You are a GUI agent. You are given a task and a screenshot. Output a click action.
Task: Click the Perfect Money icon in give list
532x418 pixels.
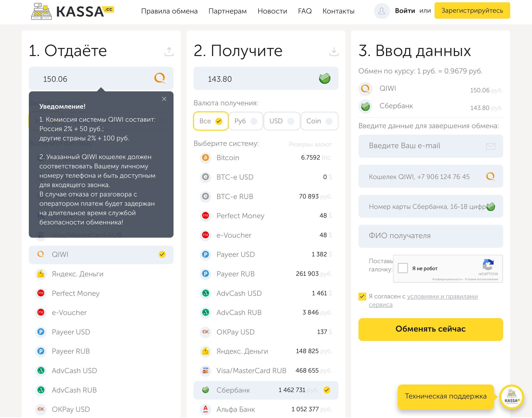(x=41, y=293)
